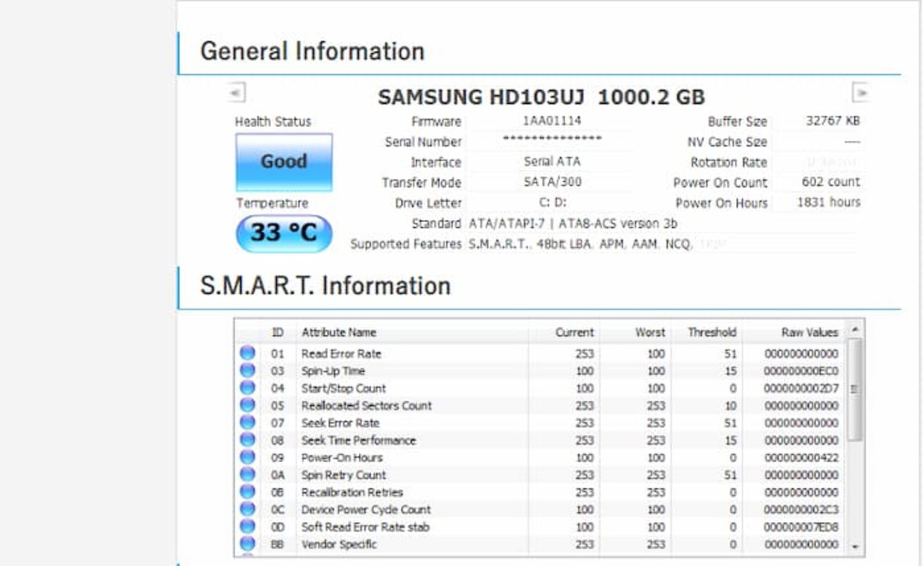Viewport: 924px width, 566px height.
Task: Select the Spin-Up Time attribute name
Action: pos(333,371)
